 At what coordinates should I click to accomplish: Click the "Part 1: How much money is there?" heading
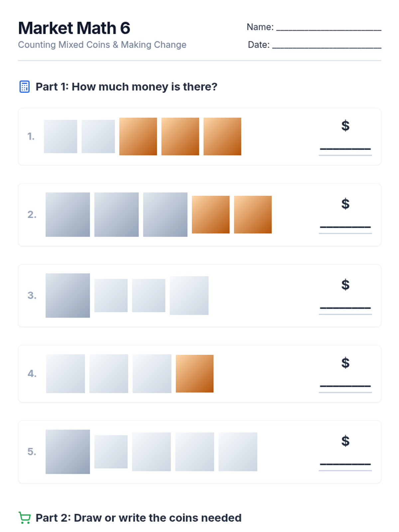point(126,87)
